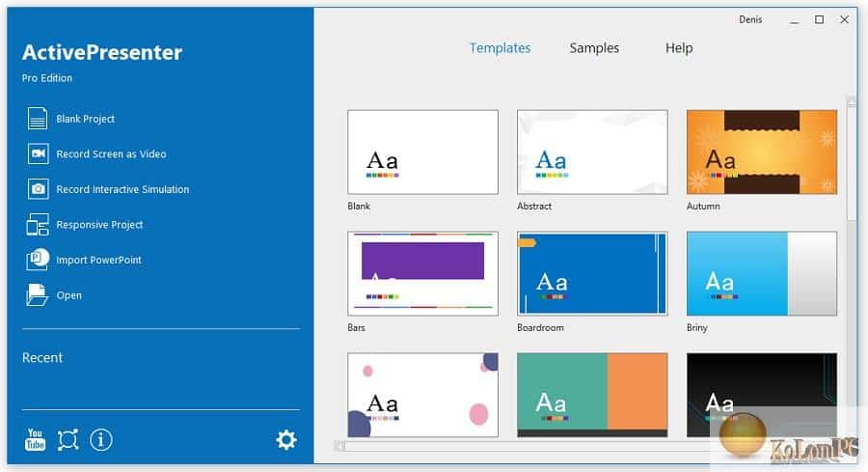Open the YouTube channel icon
Image resolution: width=868 pixels, height=472 pixels.
pyautogui.click(x=35, y=439)
